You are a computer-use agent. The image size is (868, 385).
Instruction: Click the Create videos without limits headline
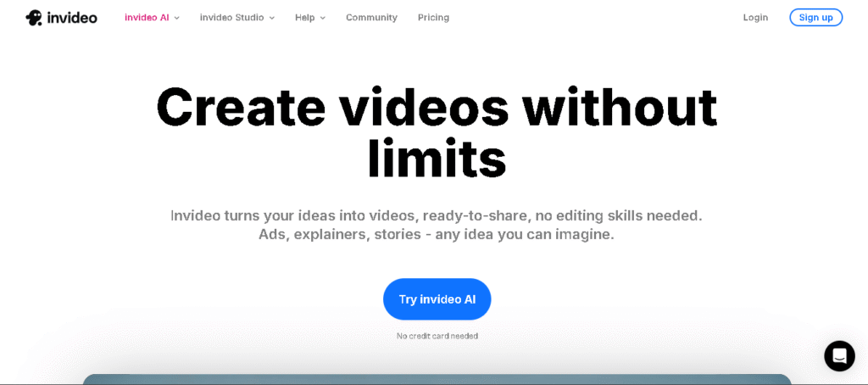tap(437, 108)
